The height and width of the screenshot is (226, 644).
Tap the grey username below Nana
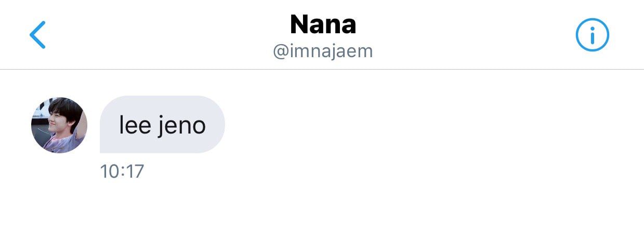click(323, 51)
